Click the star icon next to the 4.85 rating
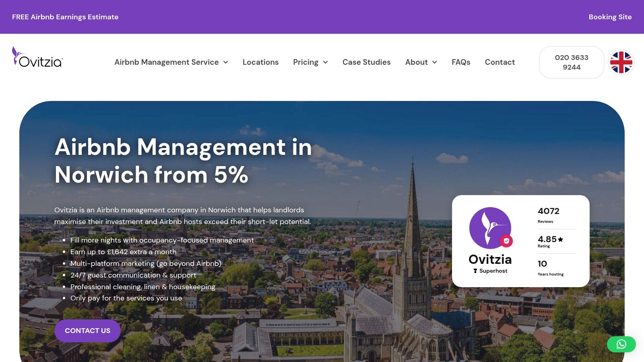 pyautogui.click(x=561, y=239)
